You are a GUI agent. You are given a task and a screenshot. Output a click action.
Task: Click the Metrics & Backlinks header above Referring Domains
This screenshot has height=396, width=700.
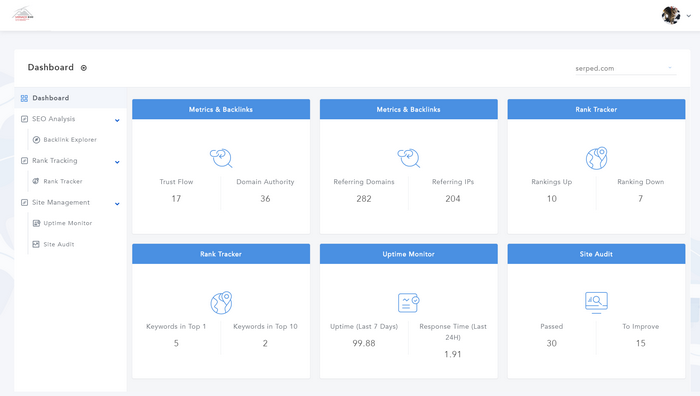tap(408, 109)
